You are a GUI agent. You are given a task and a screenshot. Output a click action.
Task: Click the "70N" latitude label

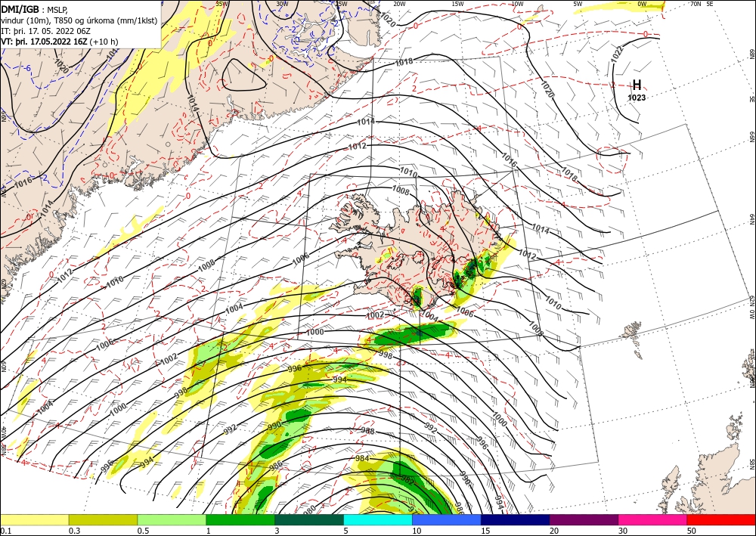696,3
